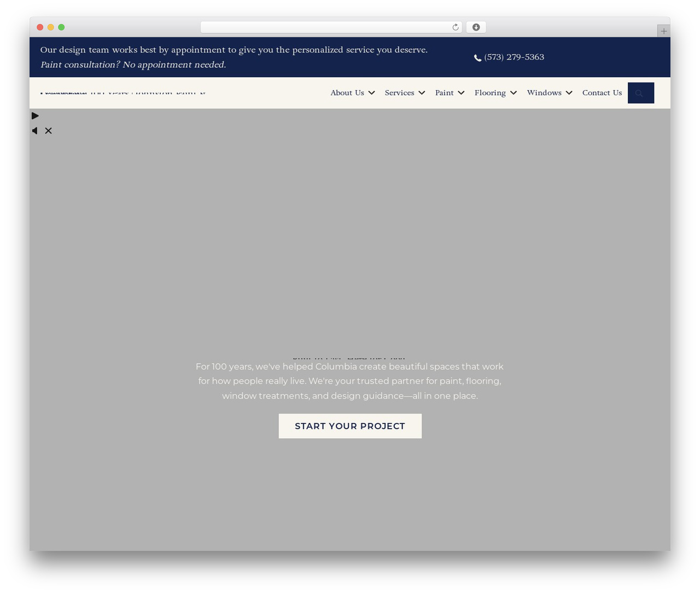
Task: Minimize the browser window with yellow button
Action: tap(51, 27)
